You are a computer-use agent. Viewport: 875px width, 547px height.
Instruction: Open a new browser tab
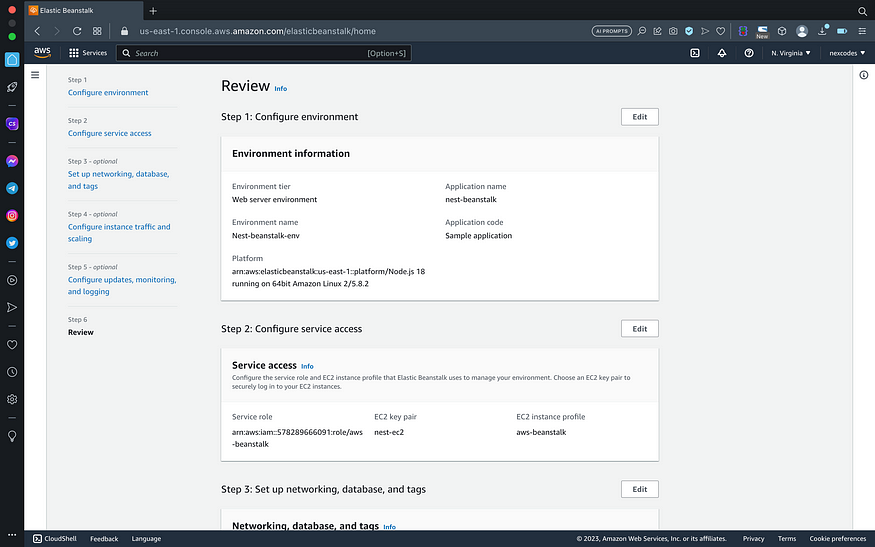(x=153, y=11)
